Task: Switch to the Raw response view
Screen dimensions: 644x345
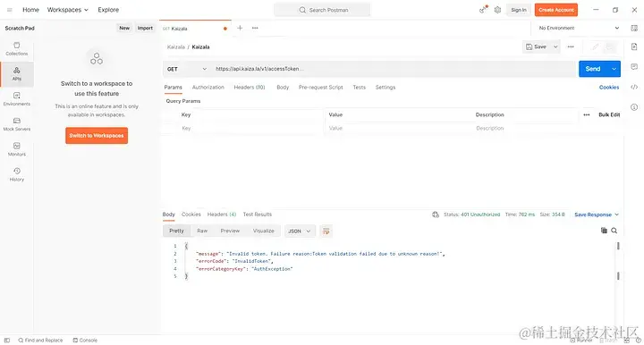Action: pos(202,231)
